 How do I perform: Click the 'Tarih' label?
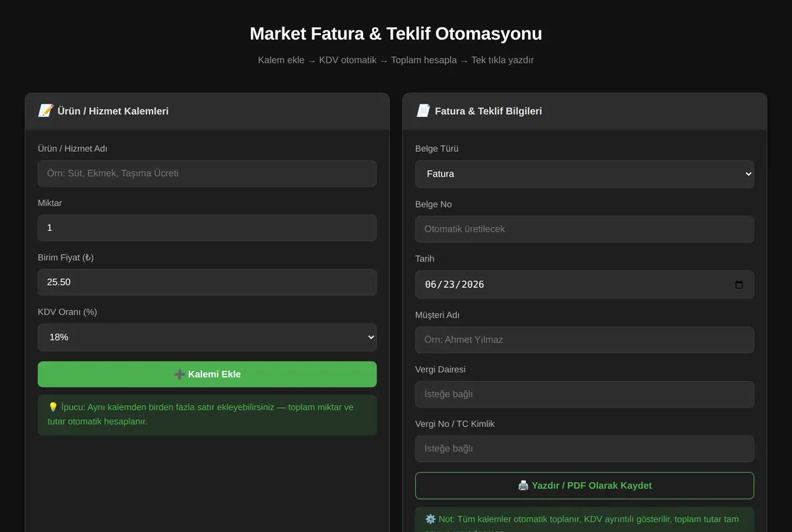tap(425, 259)
